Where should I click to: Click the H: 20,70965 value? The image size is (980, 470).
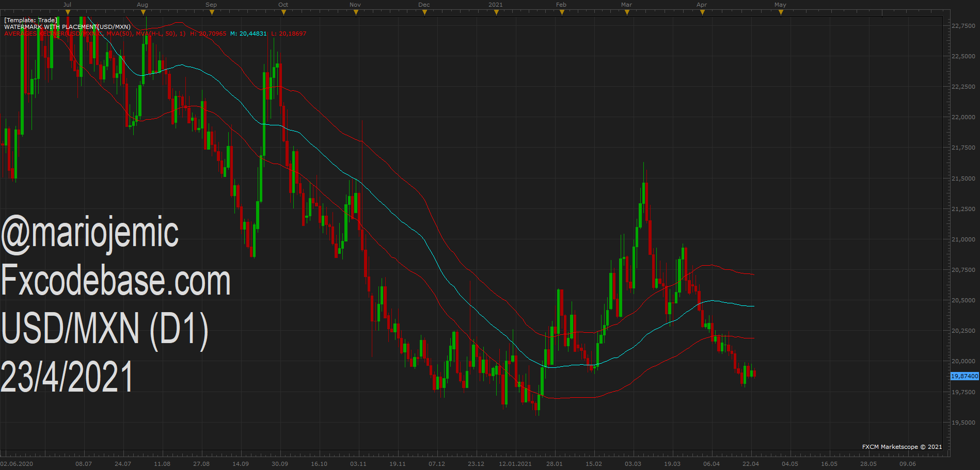point(208,34)
